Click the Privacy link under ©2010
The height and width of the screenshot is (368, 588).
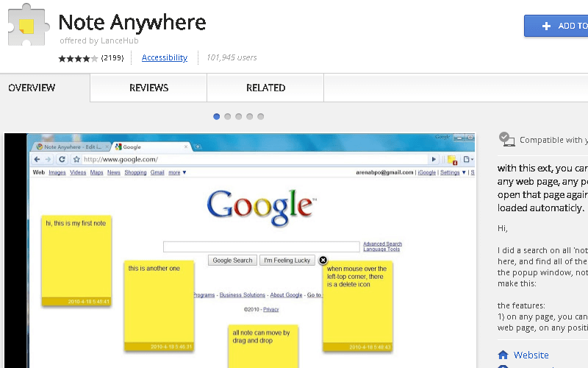(x=270, y=309)
